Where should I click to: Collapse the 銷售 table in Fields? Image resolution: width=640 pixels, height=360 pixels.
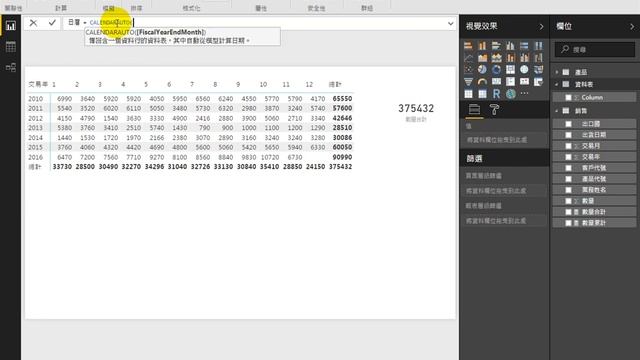pyautogui.click(x=557, y=111)
